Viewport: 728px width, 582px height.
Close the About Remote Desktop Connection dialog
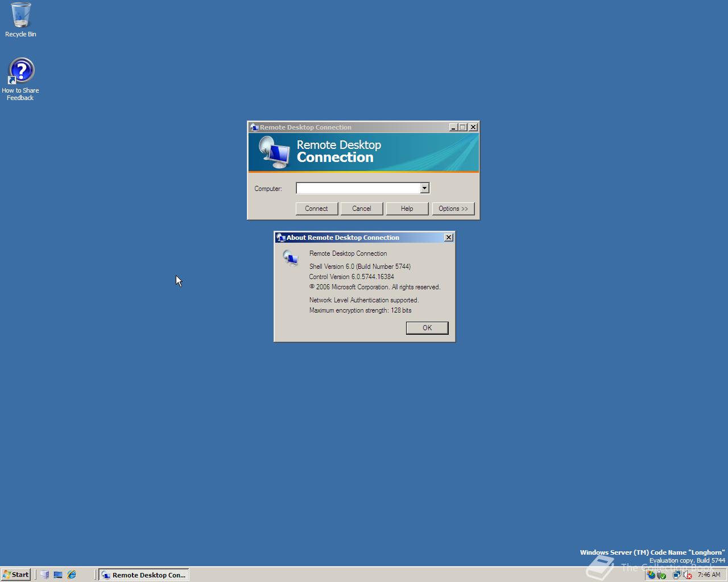pos(448,238)
